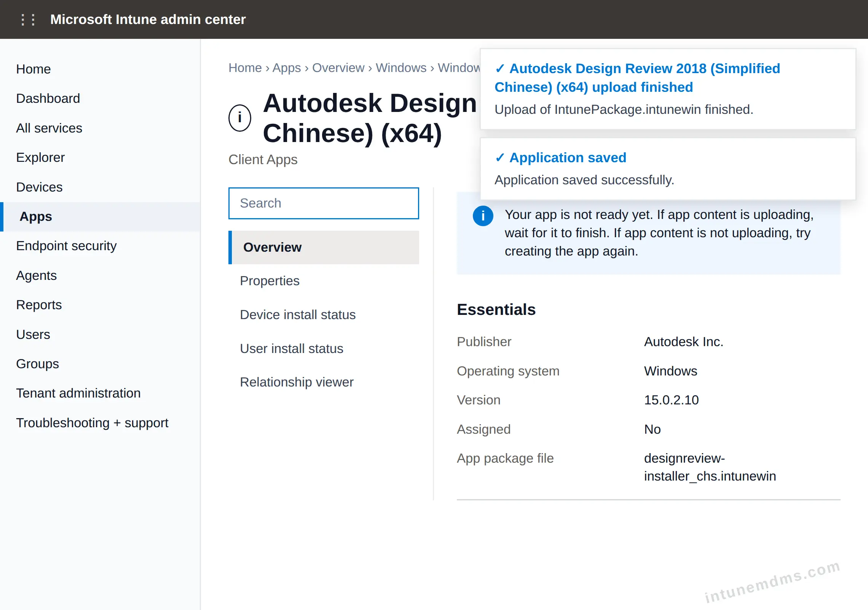The image size is (868, 610).
Task: Click the 'Upload of IntunePackage.intunewin finished' message
Action: coord(624,110)
